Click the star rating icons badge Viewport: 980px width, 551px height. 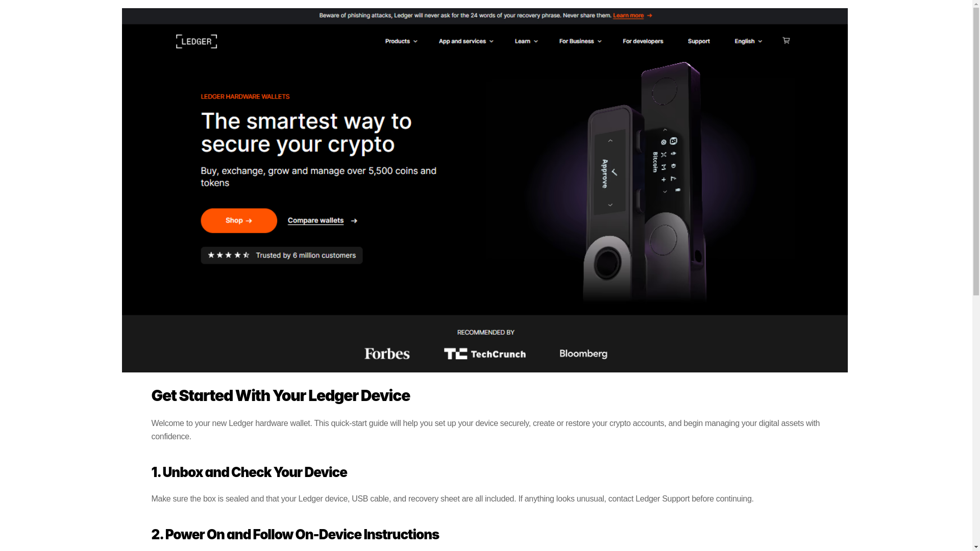point(229,255)
